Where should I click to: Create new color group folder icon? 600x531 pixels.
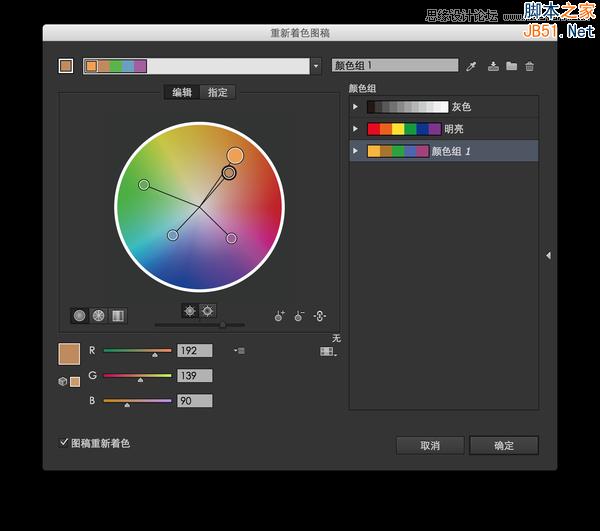511,66
